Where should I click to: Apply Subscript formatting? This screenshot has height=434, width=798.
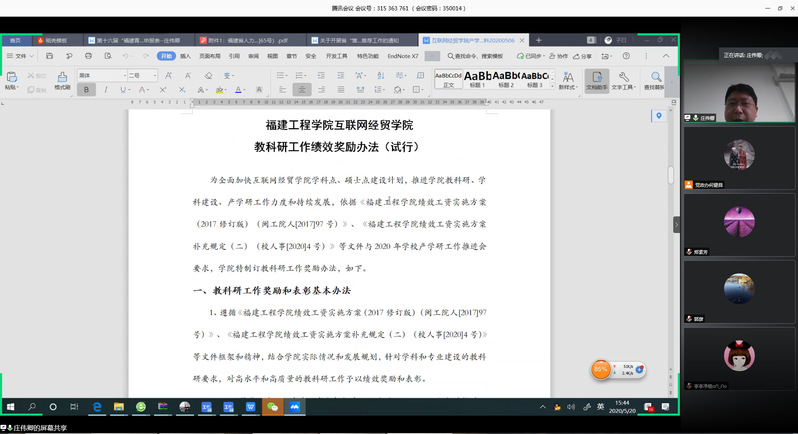pos(182,90)
